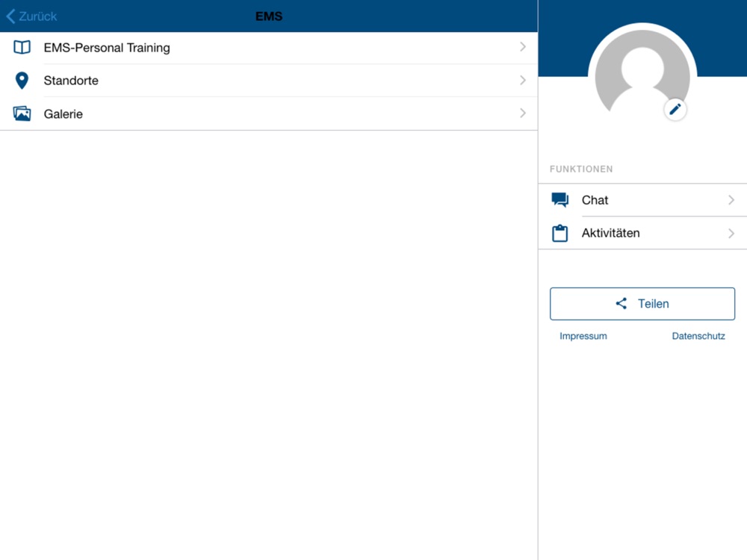Expand Aktivitäten row chevron
Screen dimensions: 747x560
click(x=731, y=233)
